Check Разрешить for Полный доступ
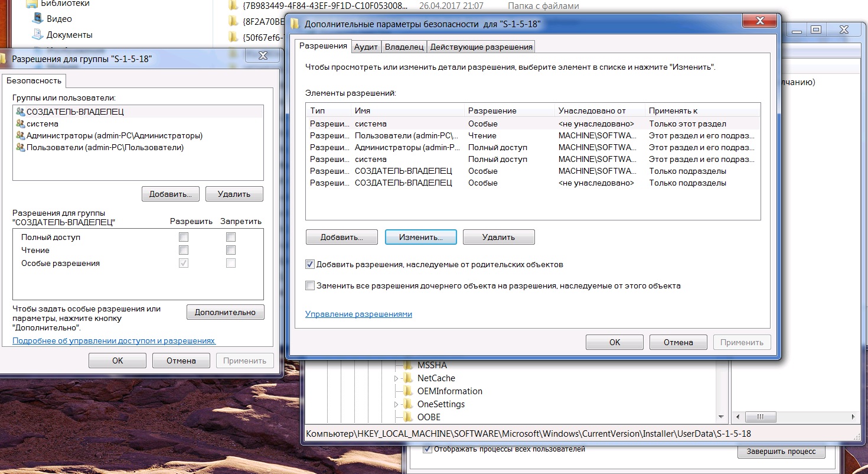The height and width of the screenshot is (474, 868). coord(184,237)
